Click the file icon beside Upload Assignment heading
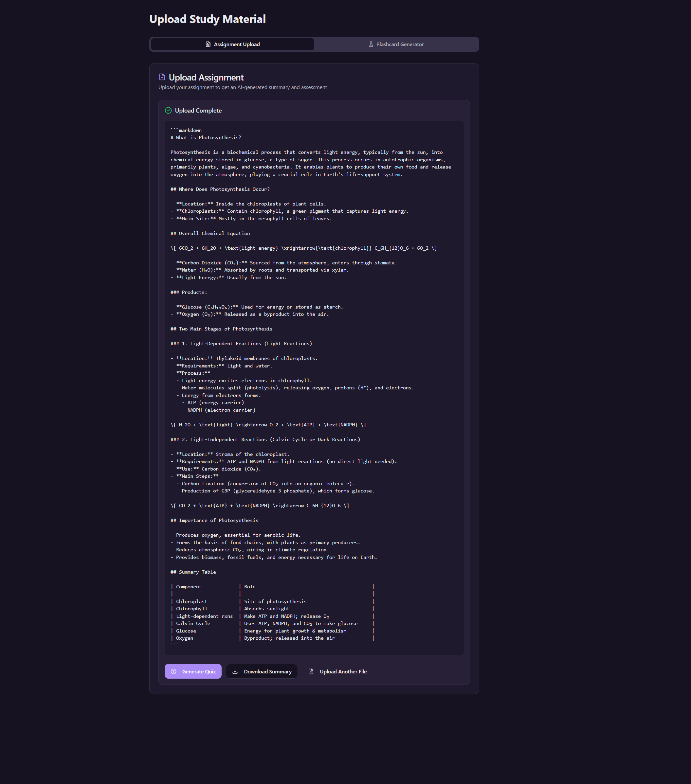The image size is (691, 784). click(162, 77)
